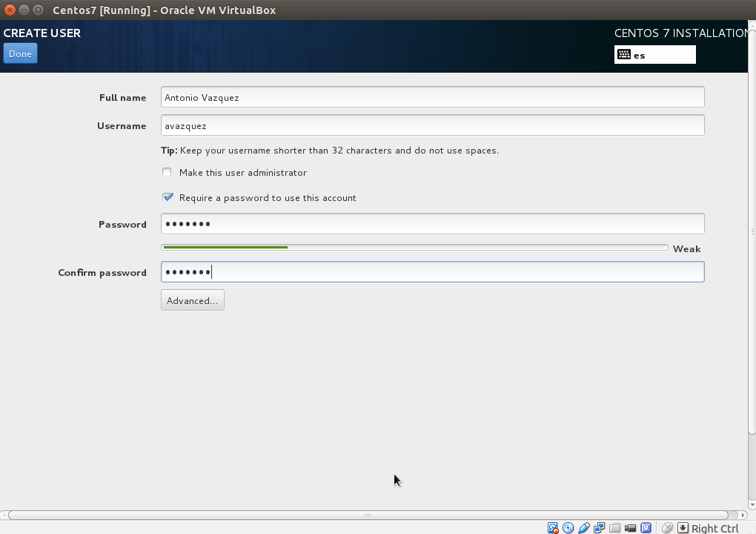Click the CREATE USER heading area

tap(42, 33)
